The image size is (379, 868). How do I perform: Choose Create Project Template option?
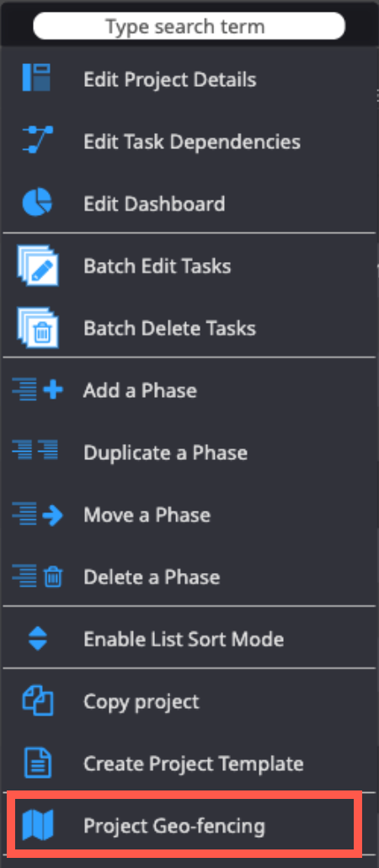(189, 764)
